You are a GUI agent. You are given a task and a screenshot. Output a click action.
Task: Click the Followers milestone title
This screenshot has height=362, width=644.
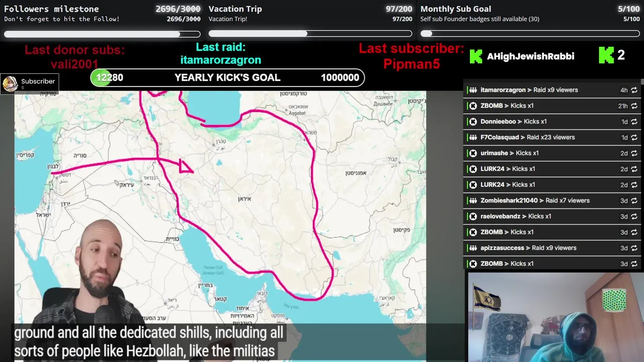pyautogui.click(x=51, y=9)
